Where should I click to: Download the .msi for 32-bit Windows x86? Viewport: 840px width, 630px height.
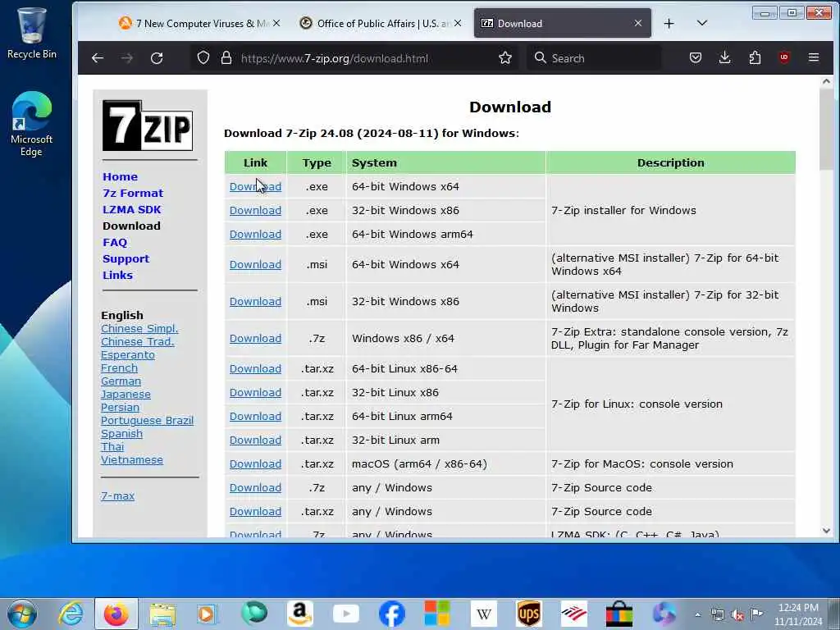pos(255,302)
